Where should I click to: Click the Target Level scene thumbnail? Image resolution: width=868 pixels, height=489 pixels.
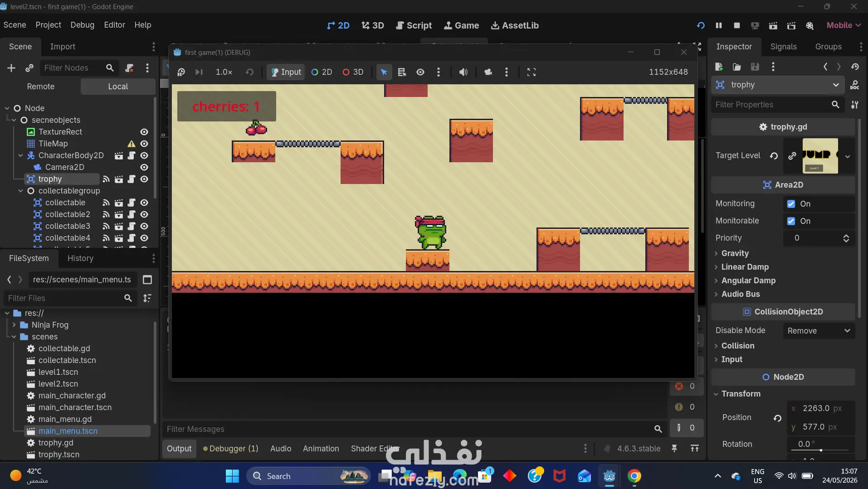point(820,156)
